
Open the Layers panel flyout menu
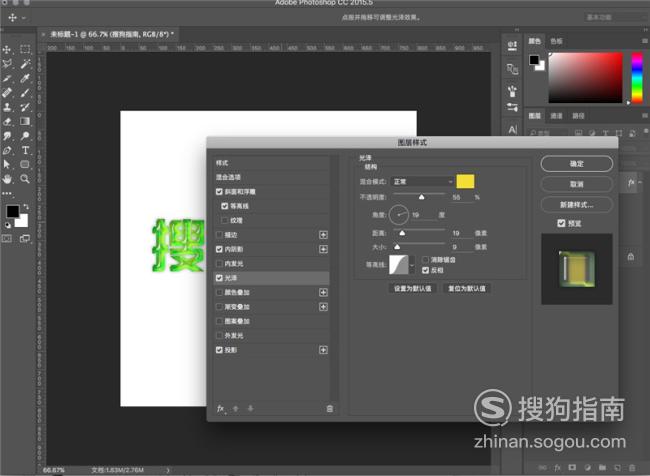(x=645, y=116)
